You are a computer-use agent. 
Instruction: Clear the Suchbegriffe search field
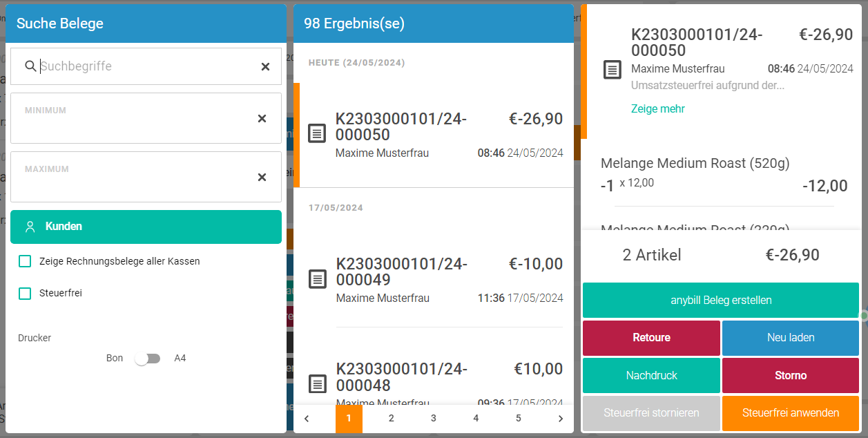tap(265, 66)
